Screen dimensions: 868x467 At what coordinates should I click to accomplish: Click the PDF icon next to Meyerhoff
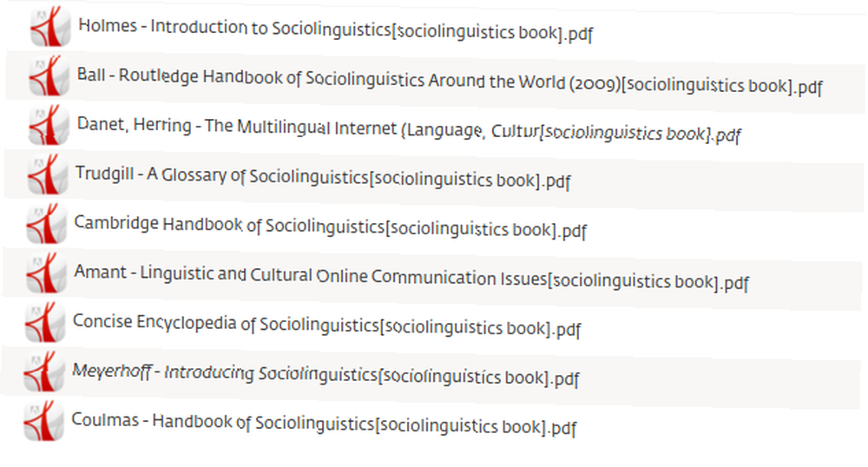tap(44, 372)
